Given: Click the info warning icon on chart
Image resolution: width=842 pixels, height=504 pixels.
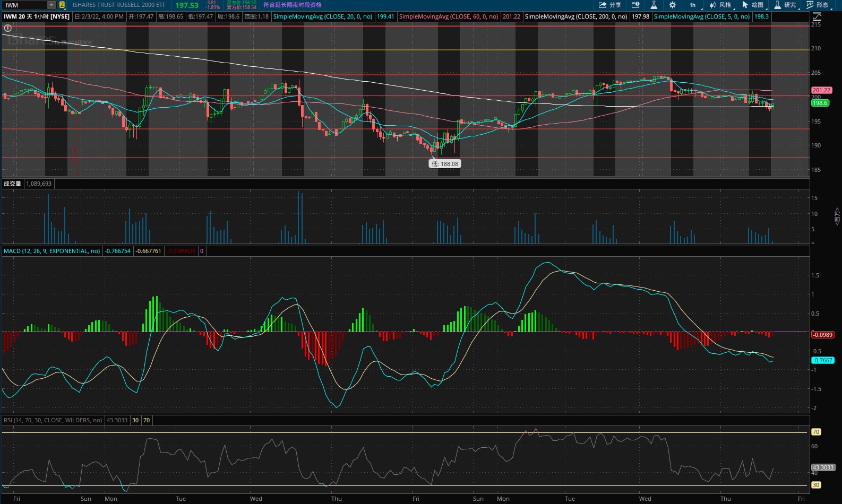Looking at the screenshot, I should pos(8,28).
